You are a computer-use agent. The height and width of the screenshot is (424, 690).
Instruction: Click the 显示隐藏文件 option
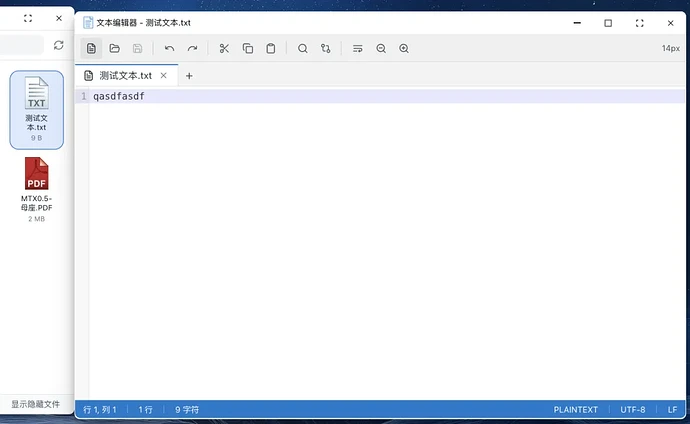36,405
